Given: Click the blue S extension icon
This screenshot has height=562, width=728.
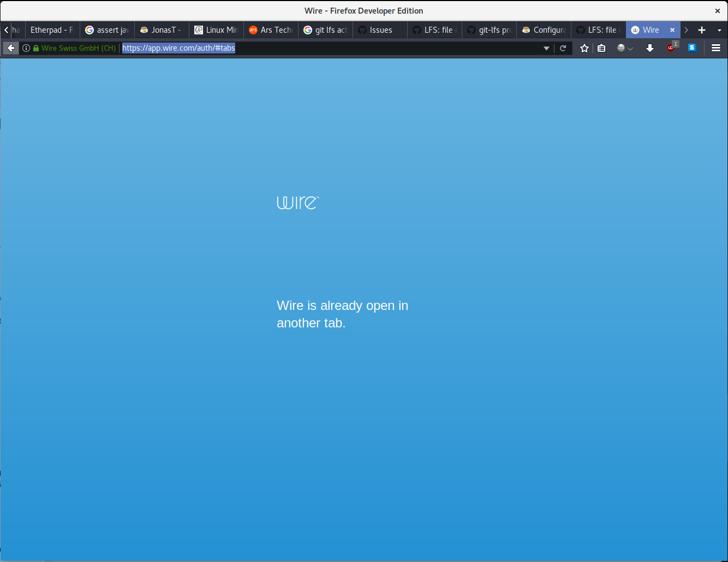Looking at the screenshot, I should tap(692, 48).
